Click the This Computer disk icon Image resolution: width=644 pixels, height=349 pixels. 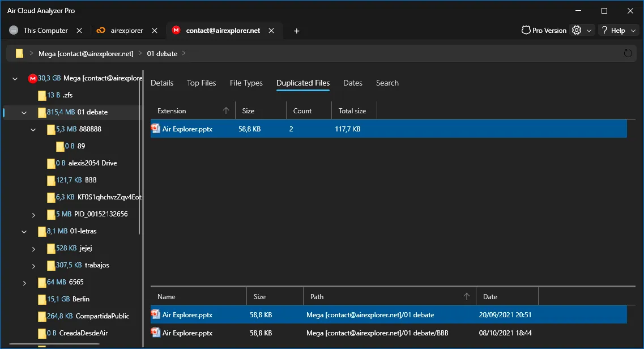[14, 30]
